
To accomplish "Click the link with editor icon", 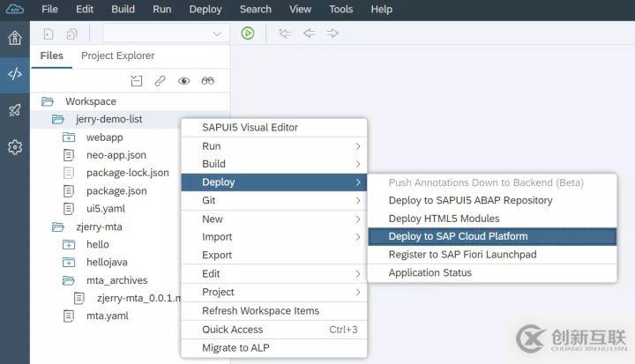I will coord(160,80).
